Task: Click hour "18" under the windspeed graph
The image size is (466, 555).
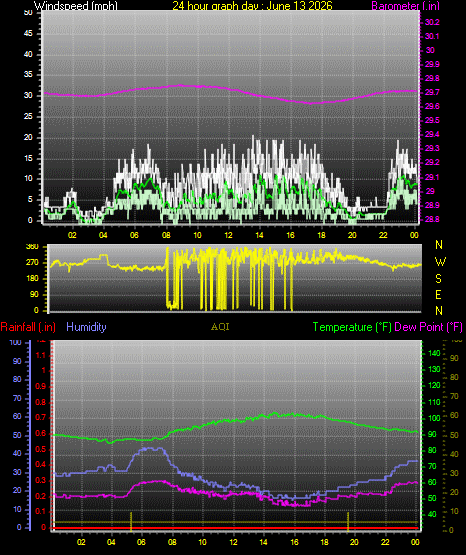Action: (321, 235)
